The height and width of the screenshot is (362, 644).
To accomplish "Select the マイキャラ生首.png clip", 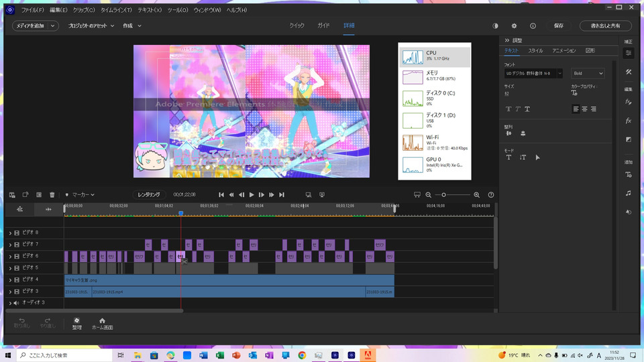I will click(x=229, y=280).
